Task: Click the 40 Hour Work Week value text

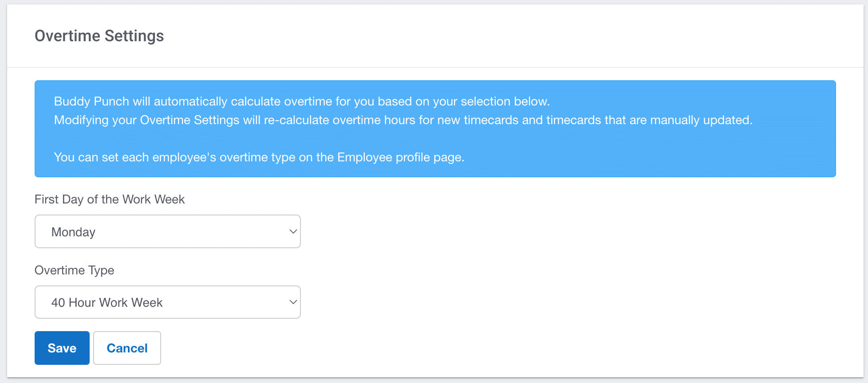Action: [107, 303]
